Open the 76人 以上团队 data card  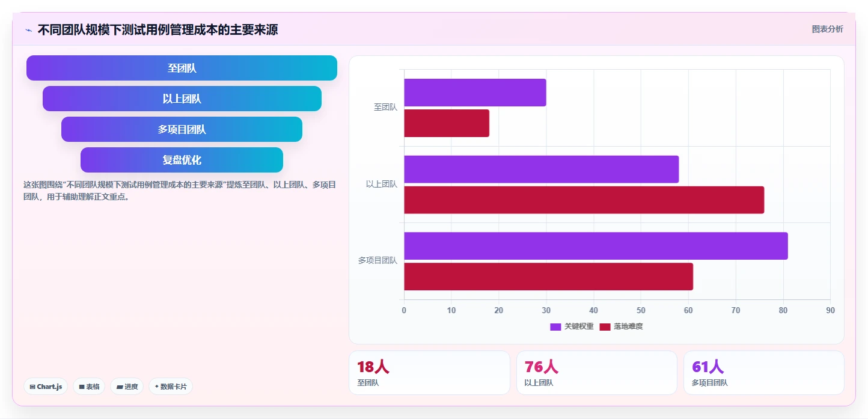pyautogui.click(x=597, y=373)
